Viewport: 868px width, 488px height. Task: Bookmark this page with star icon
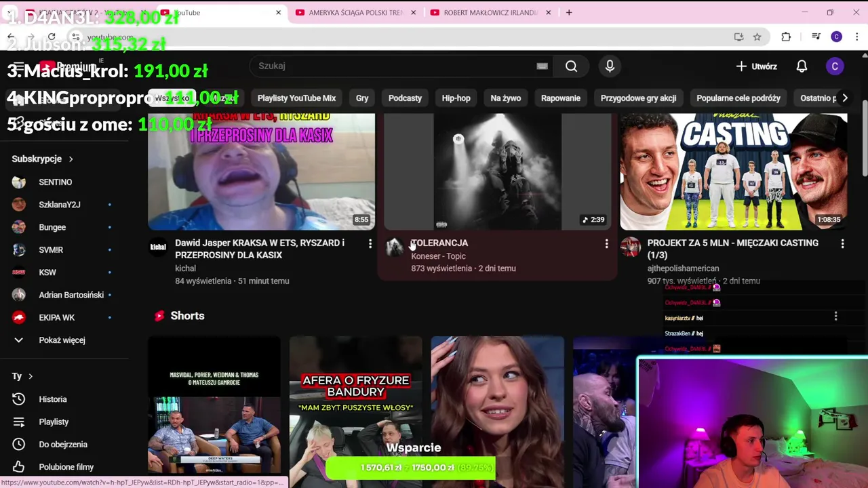757,37
